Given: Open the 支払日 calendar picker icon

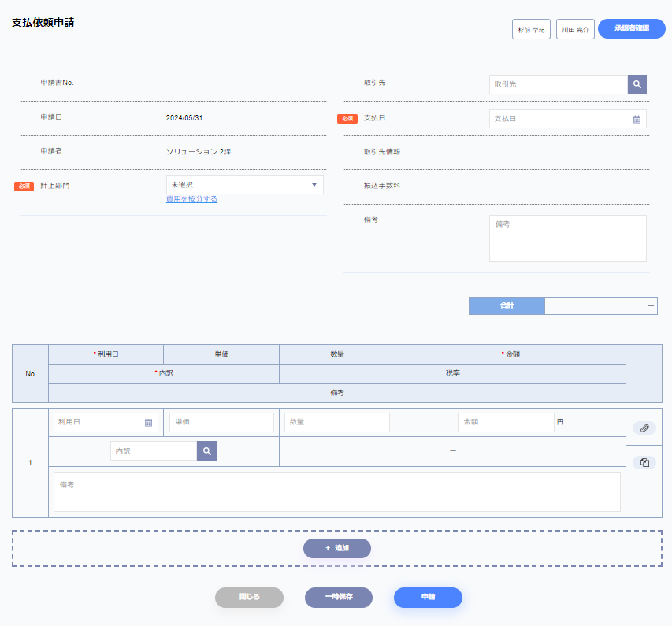Looking at the screenshot, I should (x=637, y=119).
